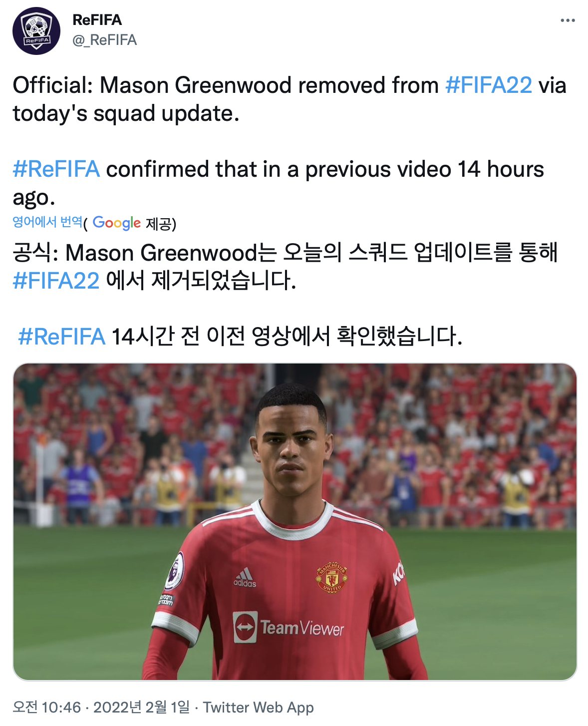Viewport: 588px width, 726px height.
Task: Open the @_ReFIFA handle link
Action: pyautogui.click(x=105, y=40)
